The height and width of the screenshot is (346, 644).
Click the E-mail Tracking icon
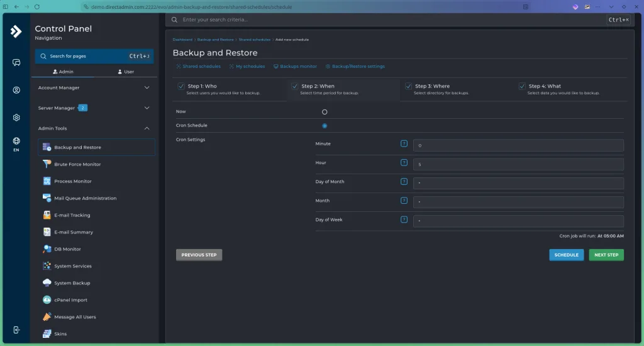47,215
